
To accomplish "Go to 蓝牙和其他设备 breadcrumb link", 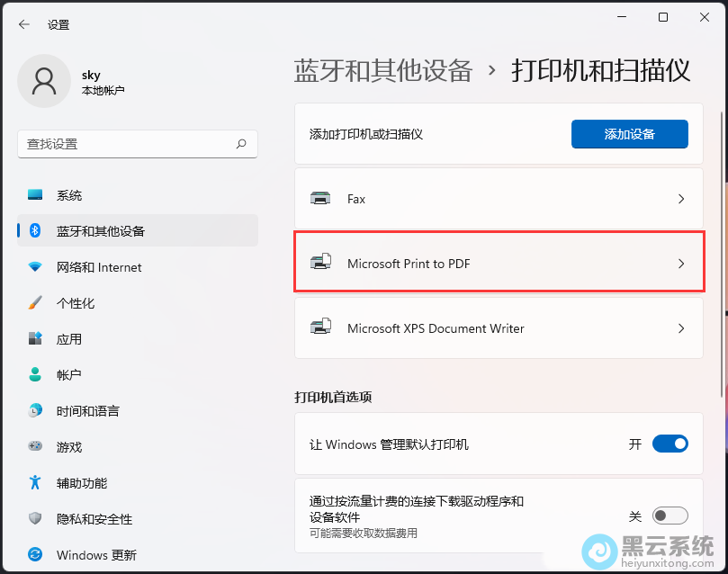I will coord(383,70).
